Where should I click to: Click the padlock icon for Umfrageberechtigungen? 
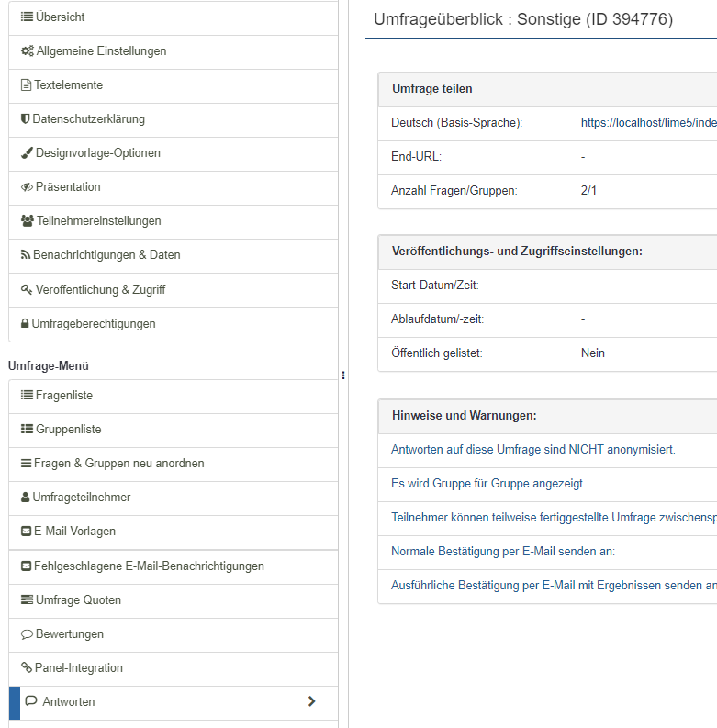point(25,324)
